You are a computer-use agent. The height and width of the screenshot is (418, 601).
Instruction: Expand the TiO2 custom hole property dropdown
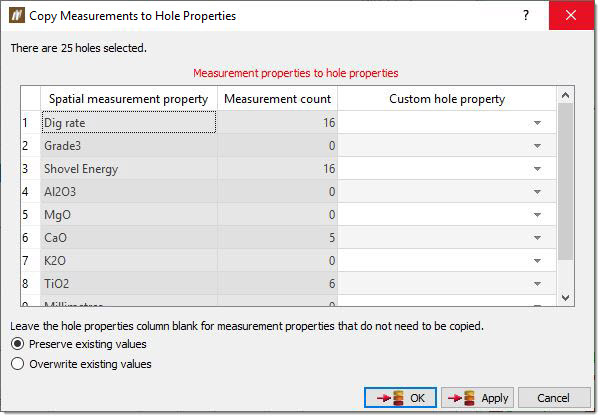point(537,284)
